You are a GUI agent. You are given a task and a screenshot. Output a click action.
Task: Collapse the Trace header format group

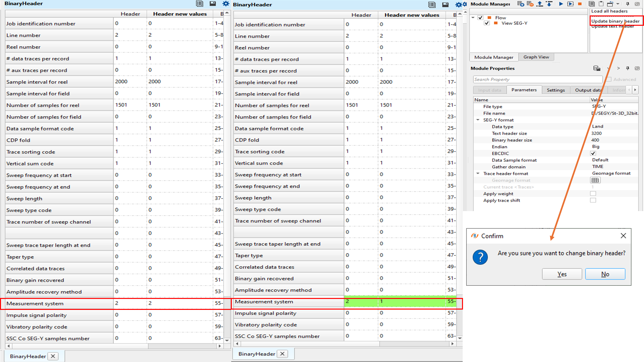478,173
